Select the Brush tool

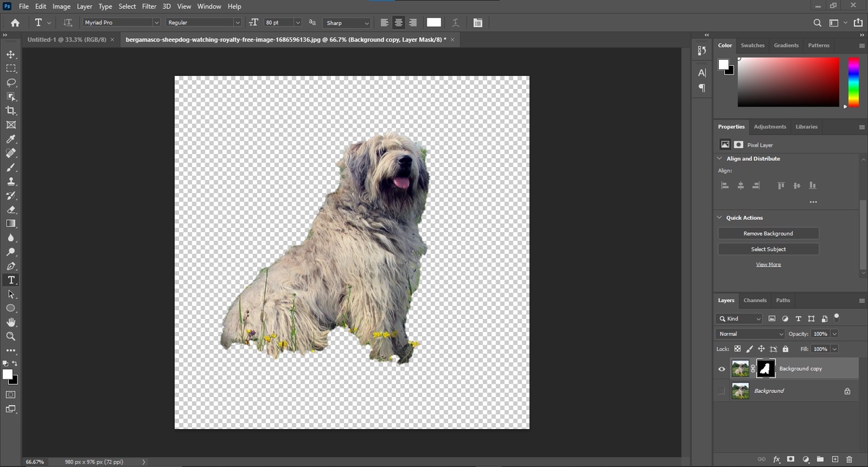point(11,167)
